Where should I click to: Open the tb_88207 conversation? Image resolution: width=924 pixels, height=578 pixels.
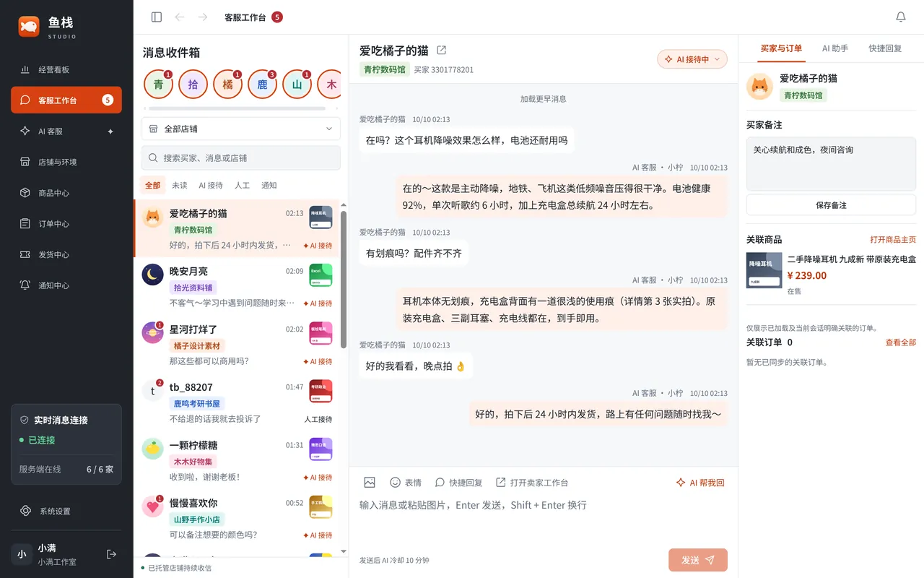pyautogui.click(x=236, y=402)
